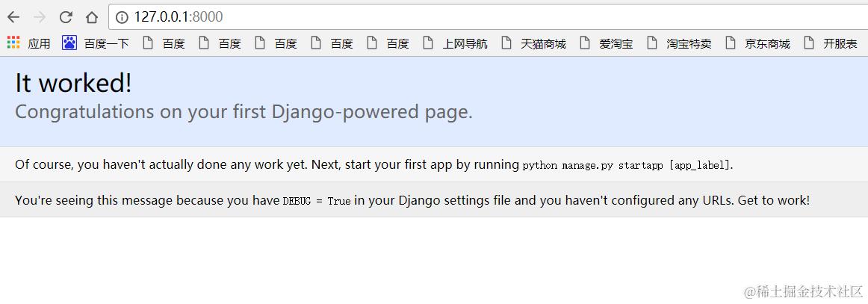
Task: Click the 'Congratulations on your first Django-powered page.' text
Action: click(244, 112)
